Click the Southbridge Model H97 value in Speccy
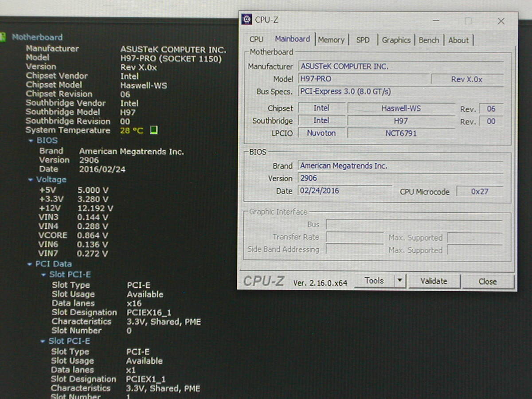The image size is (532, 399). tap(128, 113)
